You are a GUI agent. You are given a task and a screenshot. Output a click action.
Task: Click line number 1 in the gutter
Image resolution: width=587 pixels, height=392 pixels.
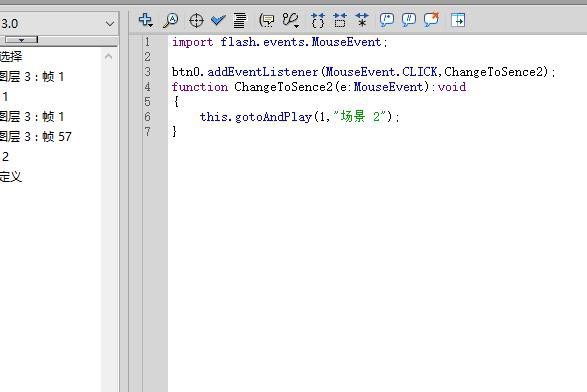pyautogui.click(x=147, y=42)
